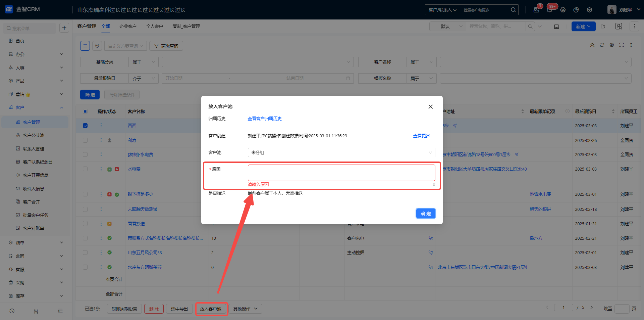This screenshot has width=644, height=320.
Task: Open the notification bell with 99+ badge
Action: point(549,10)
